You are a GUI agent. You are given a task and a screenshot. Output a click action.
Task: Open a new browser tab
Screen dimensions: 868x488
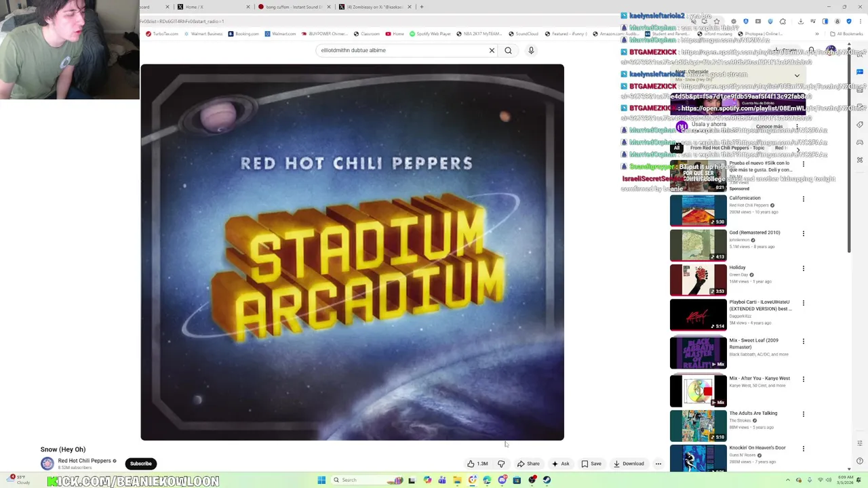point(421,7)
